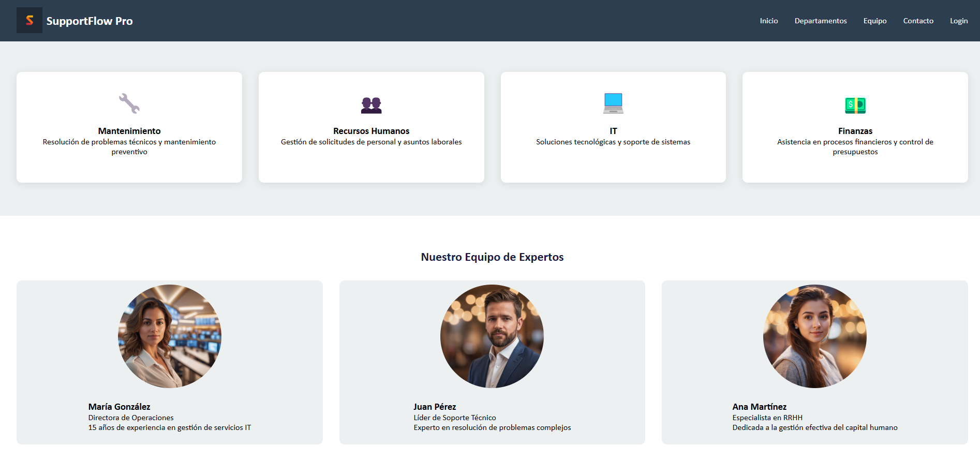Click the Nuestro Equipo de Expertos heading
The height and width of the screenshot is (460, 980).
tap(492, 257)
